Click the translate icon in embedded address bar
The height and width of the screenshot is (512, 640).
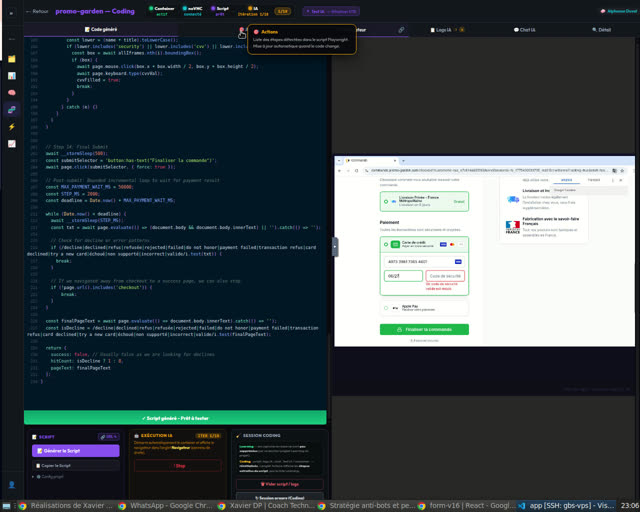tap(614, 170)
